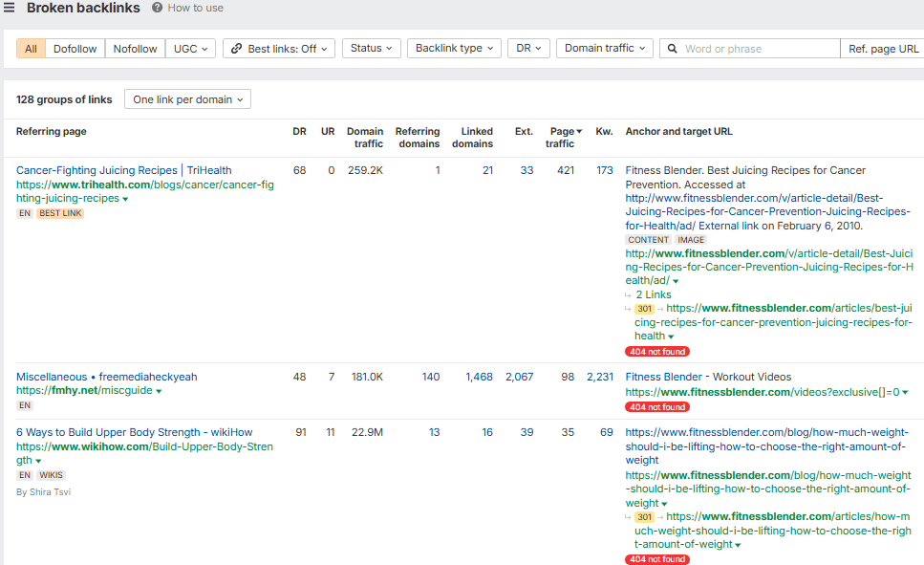This screenshot has width=924, height=565.
Task: Open 6 Ways to Build Upper Body Strength link
Action: point(135,432)
